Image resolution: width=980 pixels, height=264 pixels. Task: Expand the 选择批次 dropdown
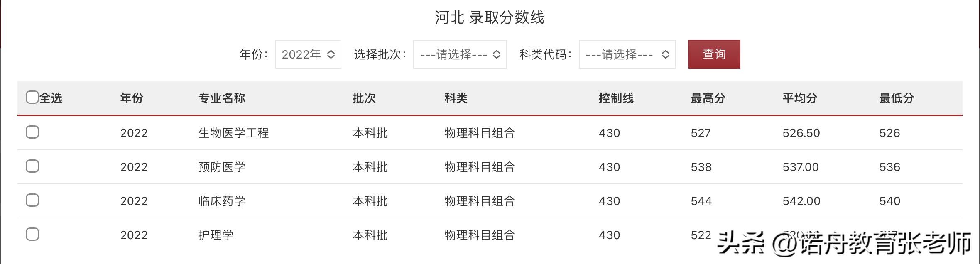[x=460, y=54]
